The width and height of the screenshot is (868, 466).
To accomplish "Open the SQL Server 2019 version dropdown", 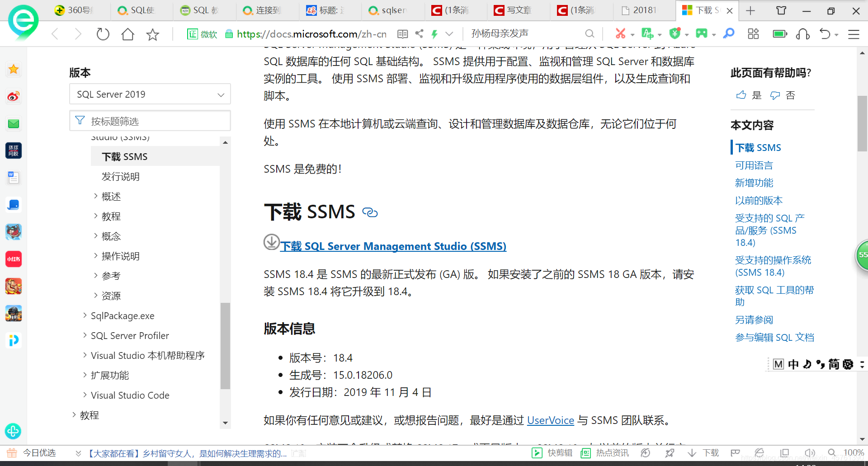I will [150, 94].
